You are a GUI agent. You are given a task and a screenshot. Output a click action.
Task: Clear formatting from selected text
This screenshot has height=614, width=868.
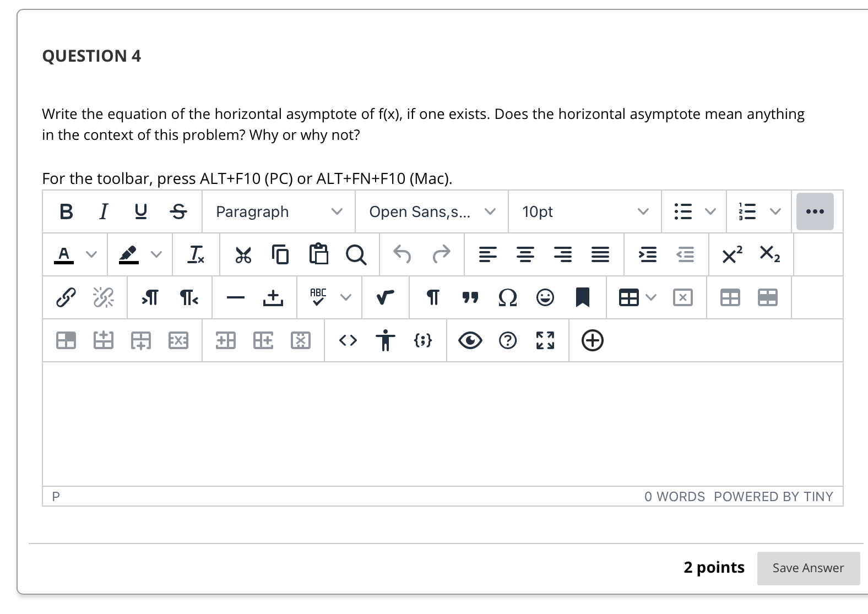196,254
